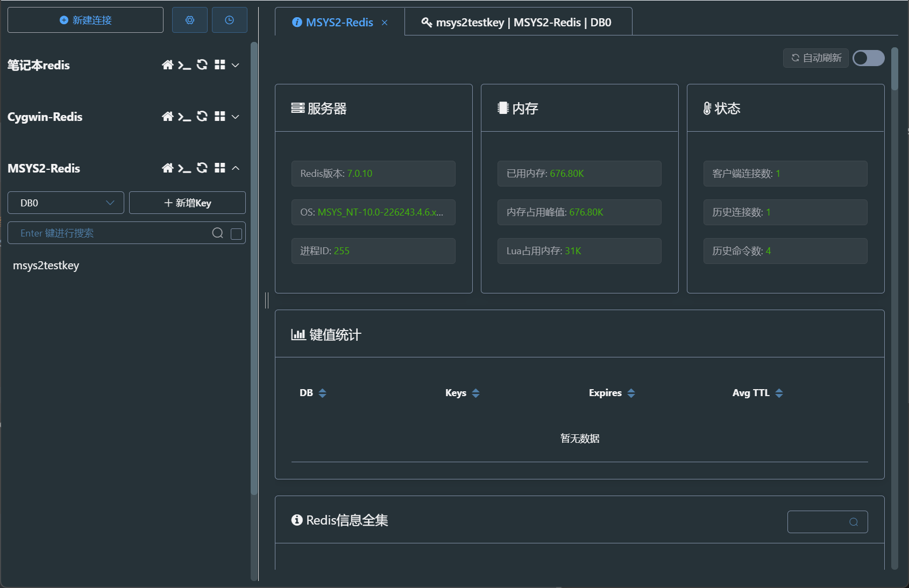The width and height of the screenshot is (909, 588).
Task: Open grid menu icon for 笔记本redis
Action: click(219, 65)
